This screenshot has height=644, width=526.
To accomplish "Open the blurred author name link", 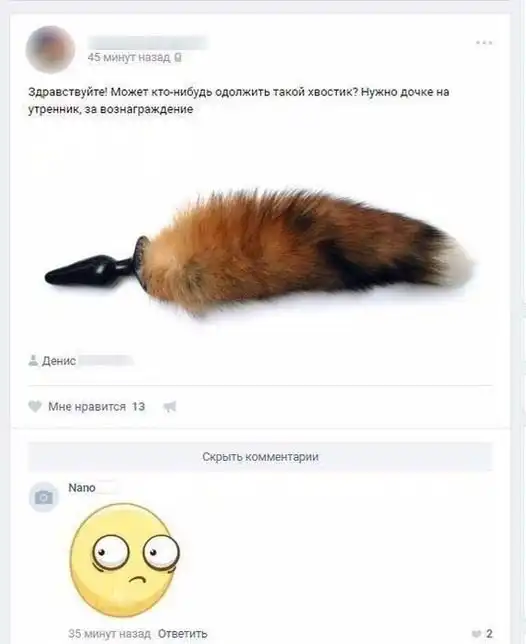I will click(x=148, y=43).
